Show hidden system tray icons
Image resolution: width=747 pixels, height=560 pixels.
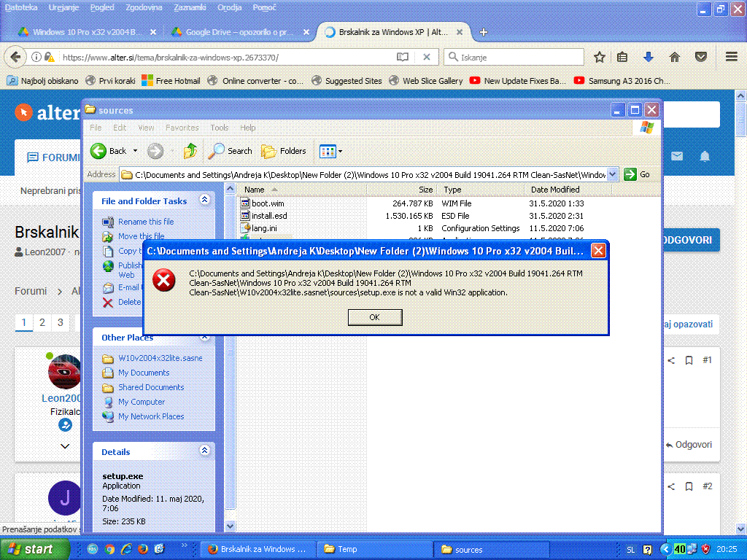pyautogui.click(x=665, y=549)
